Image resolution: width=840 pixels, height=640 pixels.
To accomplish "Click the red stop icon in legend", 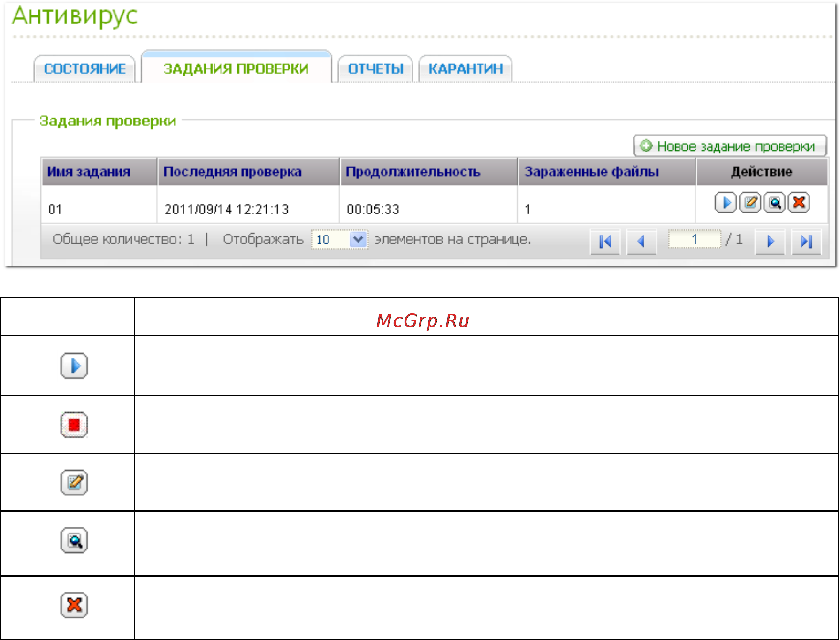I will (74, 425).
